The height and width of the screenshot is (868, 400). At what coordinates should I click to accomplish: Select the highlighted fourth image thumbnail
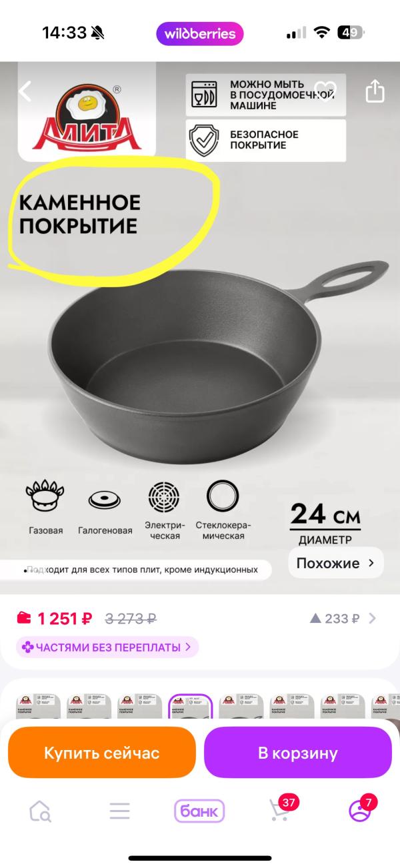click(x=190, y=707)
